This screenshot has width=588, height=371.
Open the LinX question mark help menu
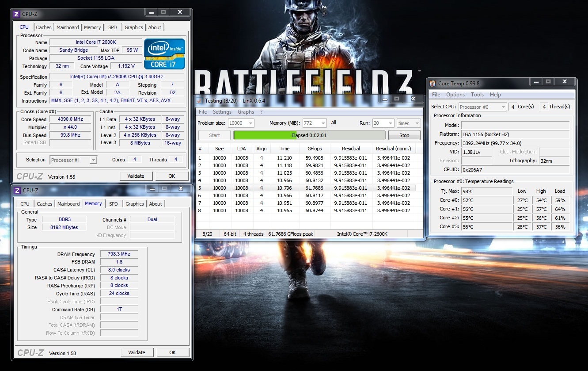pos(261,112)
